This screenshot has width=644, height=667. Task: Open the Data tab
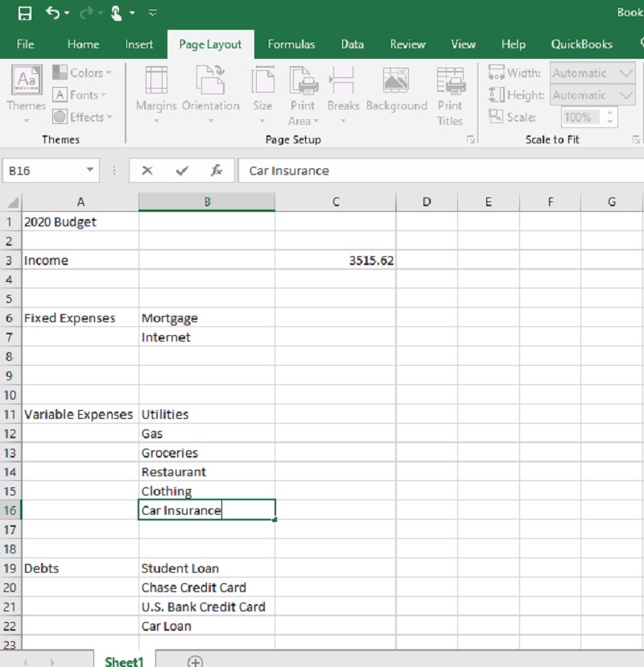tap(353, 44)
